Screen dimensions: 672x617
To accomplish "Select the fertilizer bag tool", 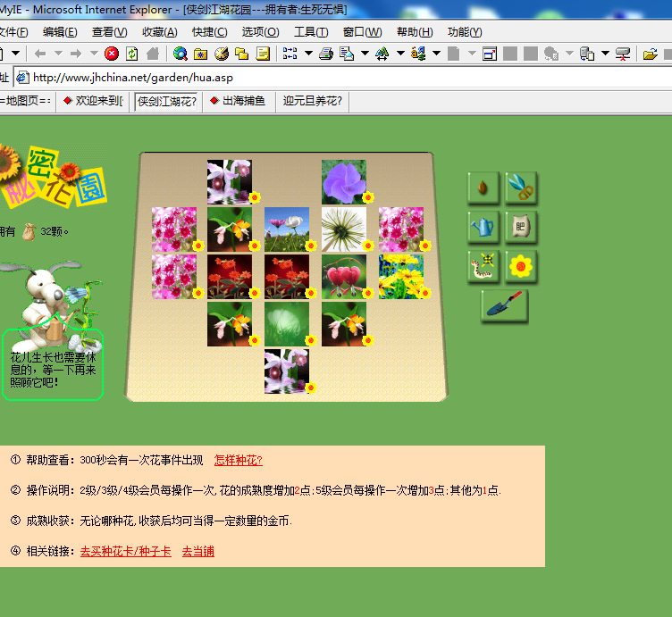I will [521, 227].
